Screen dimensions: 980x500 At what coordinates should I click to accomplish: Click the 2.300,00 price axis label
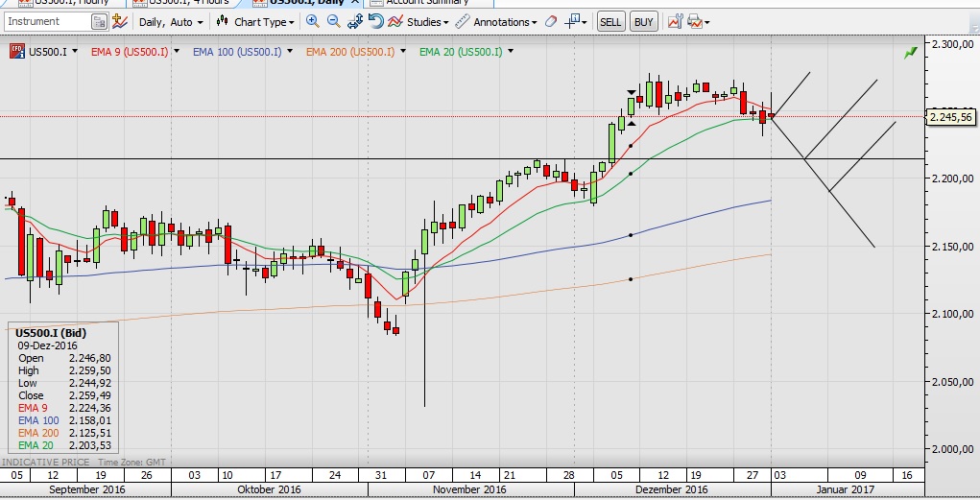click(952, 44)
